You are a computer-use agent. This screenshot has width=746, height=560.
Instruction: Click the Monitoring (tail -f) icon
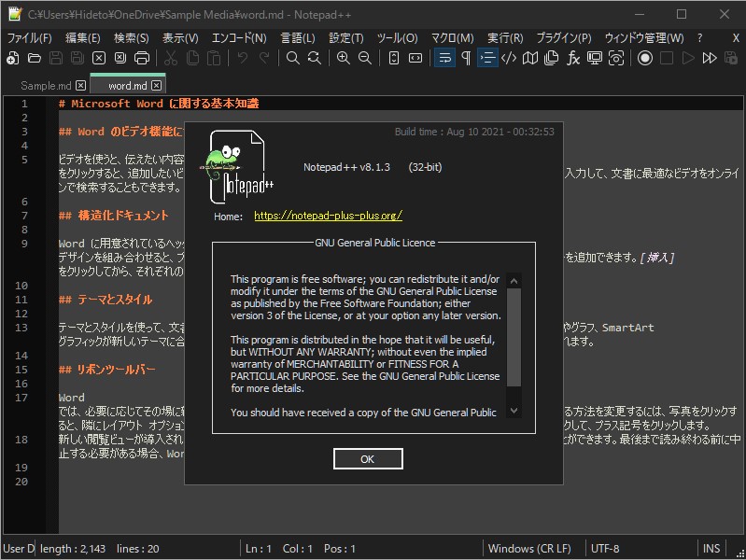point(616,58)
